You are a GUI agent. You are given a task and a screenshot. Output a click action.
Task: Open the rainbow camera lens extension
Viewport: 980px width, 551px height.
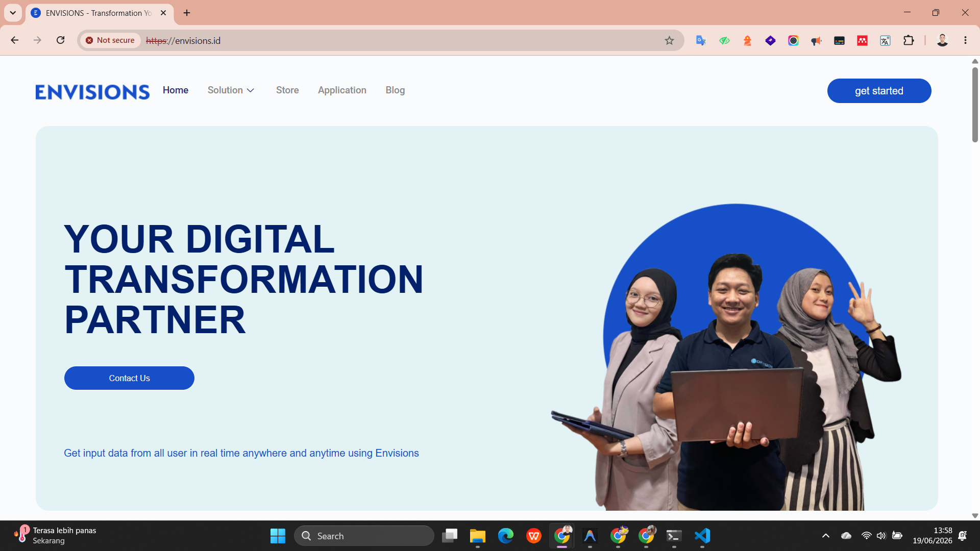point(793,40)
